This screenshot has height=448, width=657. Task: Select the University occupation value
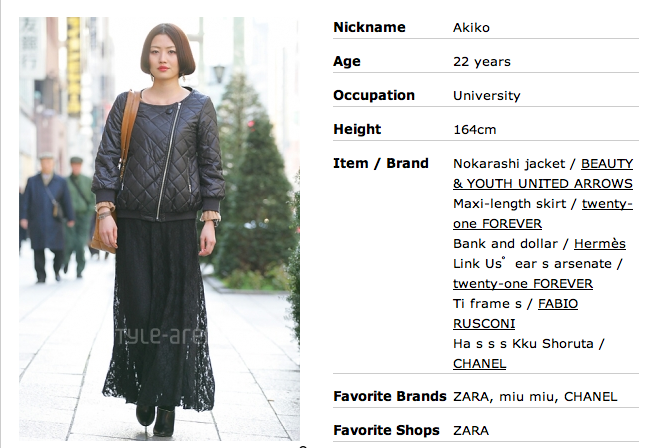[x=486, y=96]
